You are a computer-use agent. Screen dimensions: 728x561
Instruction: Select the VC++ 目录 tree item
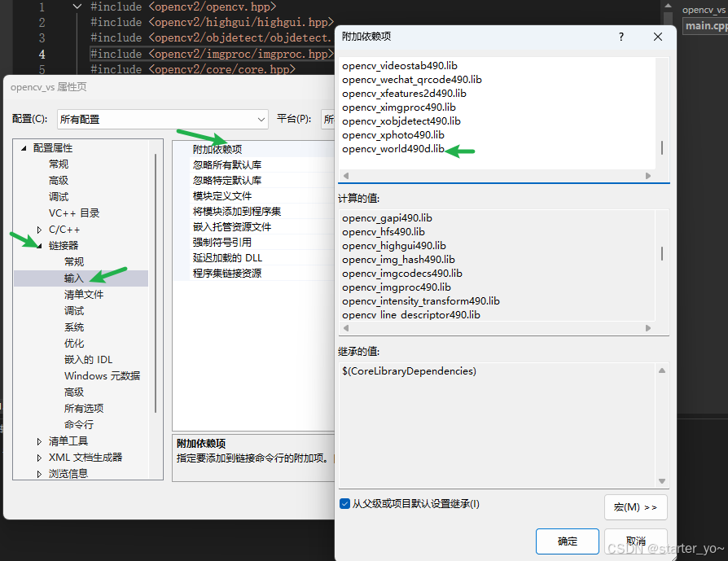[x=74, y=213]
